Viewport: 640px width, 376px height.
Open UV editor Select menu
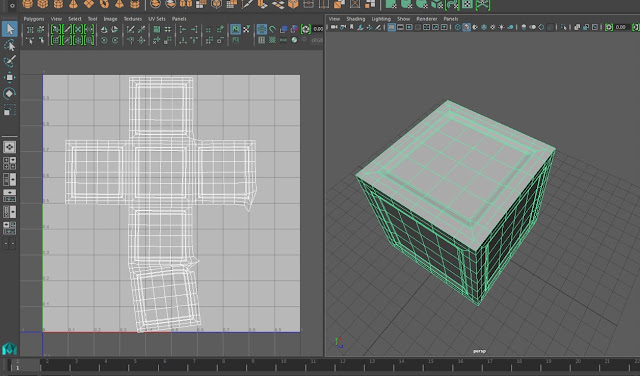tap(75, 19)
